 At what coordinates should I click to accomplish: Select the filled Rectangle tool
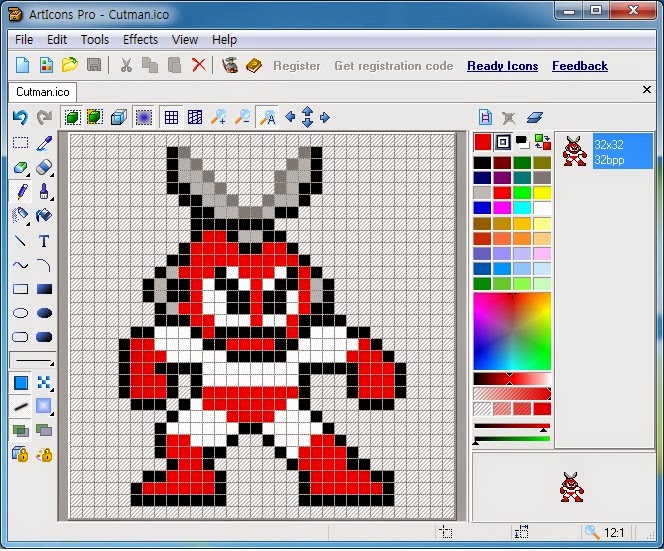point(44,289)
